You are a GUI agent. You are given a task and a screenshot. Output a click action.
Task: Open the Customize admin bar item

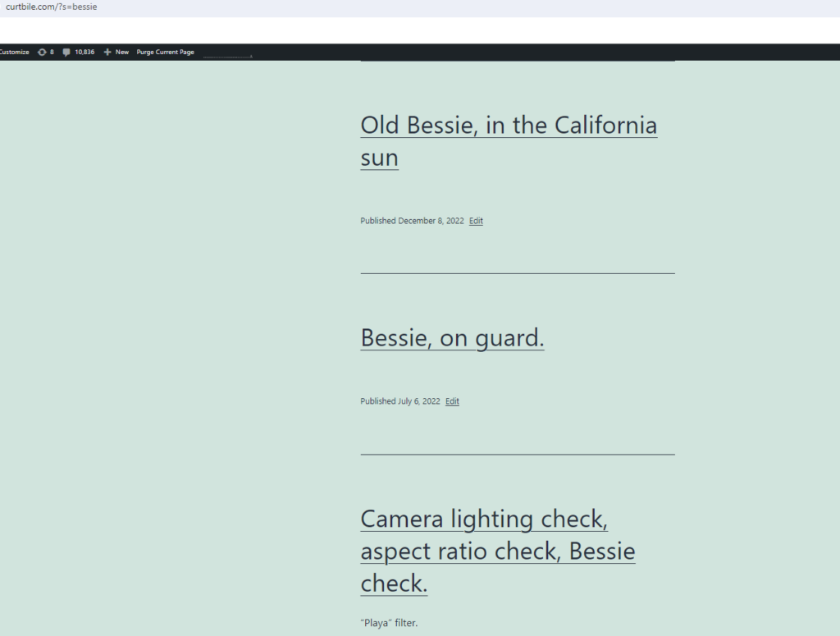pyautogui.click(x=15, y=52)
